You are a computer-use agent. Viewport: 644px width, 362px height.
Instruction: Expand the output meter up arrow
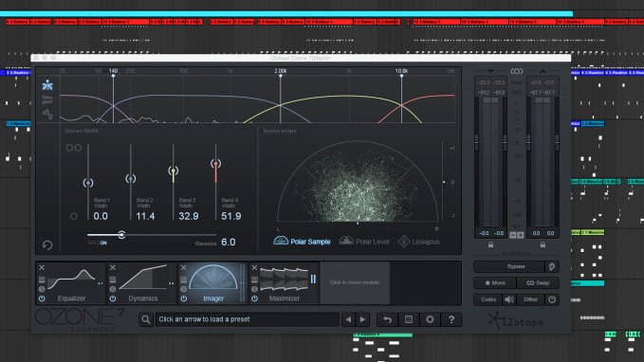[543, 71]
